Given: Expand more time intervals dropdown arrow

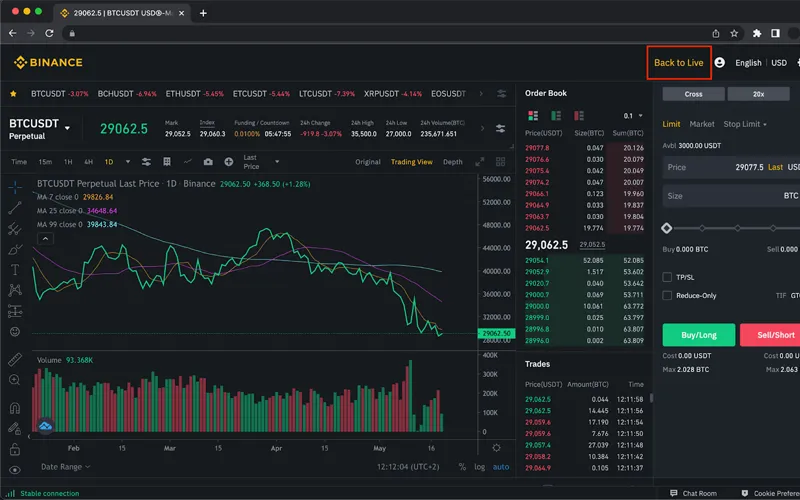Looking at the screenshot, I should (x=128, y=162).
